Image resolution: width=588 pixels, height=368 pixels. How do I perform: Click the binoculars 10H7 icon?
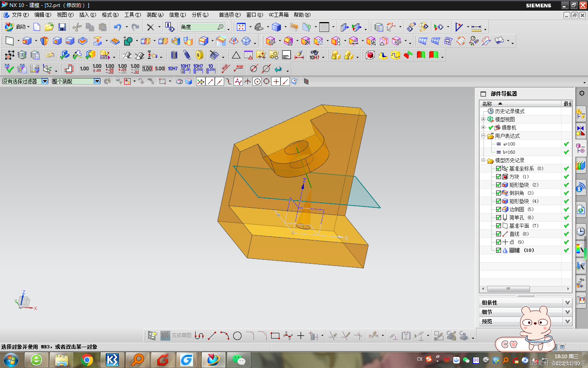[x=314, y=55]
